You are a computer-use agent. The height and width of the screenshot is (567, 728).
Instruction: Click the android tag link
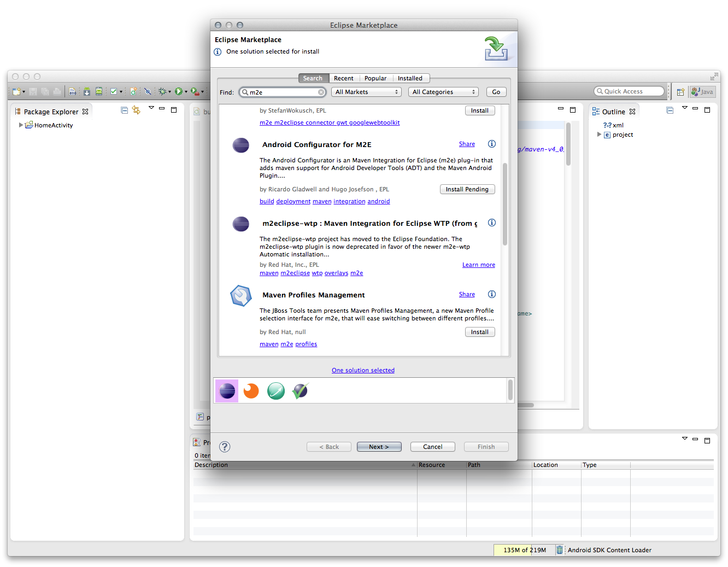pyautogui.click(x=378, y=201)
